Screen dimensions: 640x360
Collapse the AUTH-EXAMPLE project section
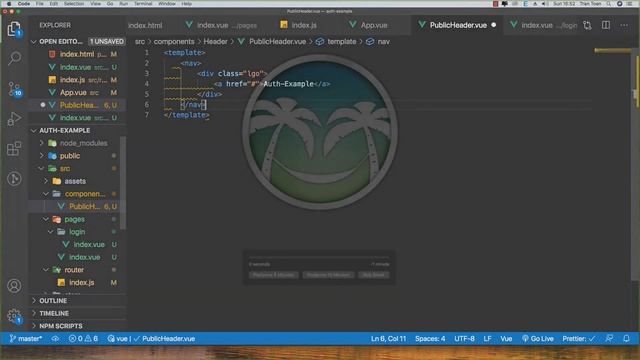[33, 131]
